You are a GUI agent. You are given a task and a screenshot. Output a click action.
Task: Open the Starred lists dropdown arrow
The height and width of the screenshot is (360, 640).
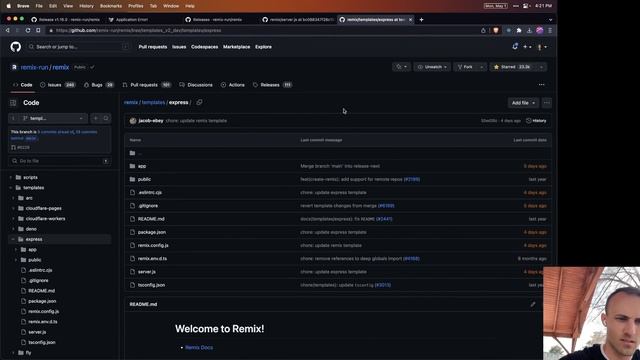(541, 67)
